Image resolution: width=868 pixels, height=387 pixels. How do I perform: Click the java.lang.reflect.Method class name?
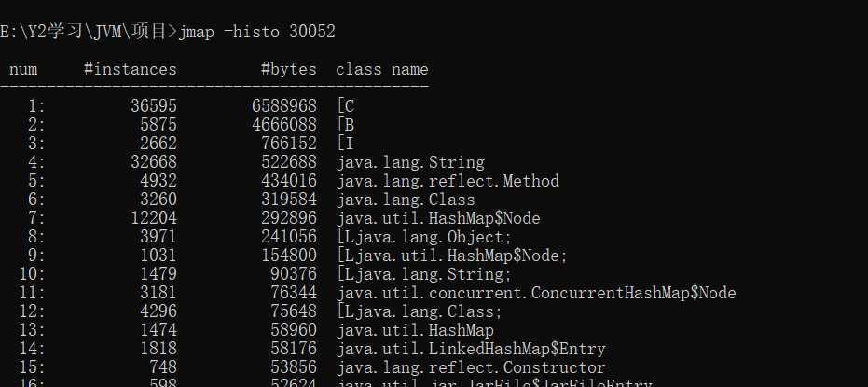447,181
